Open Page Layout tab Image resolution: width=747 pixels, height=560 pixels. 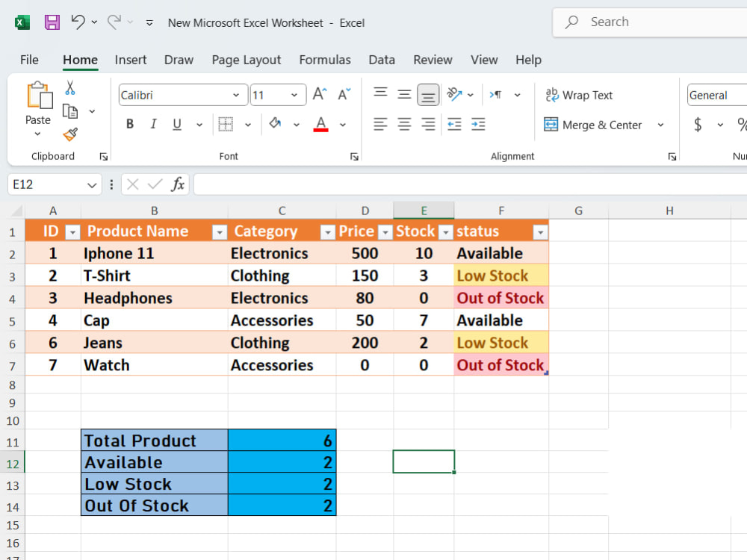(247, 60)
